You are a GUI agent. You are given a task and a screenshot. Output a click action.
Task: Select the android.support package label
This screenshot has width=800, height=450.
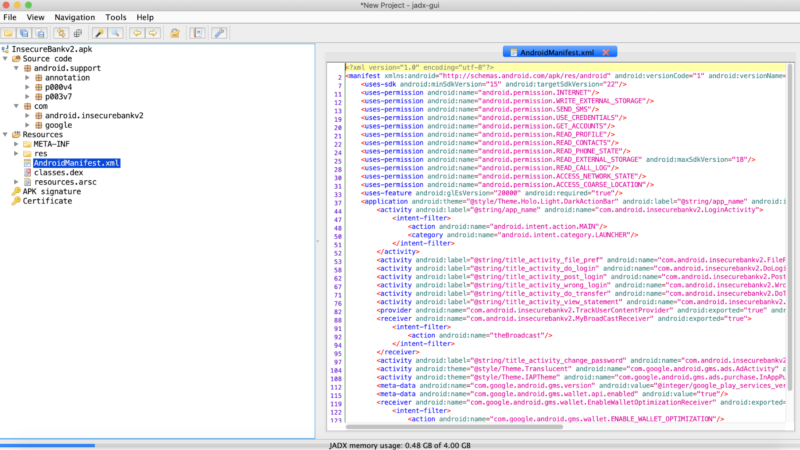coord(67,68)
